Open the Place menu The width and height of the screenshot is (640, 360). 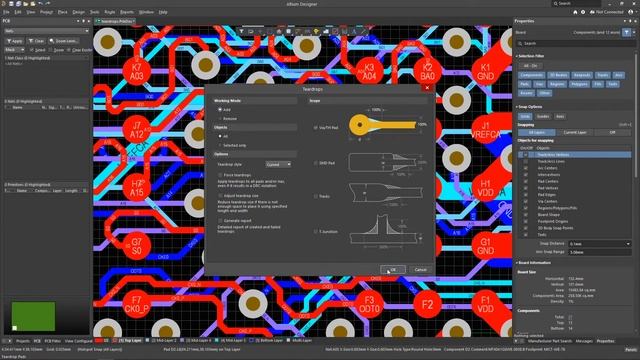62,12
